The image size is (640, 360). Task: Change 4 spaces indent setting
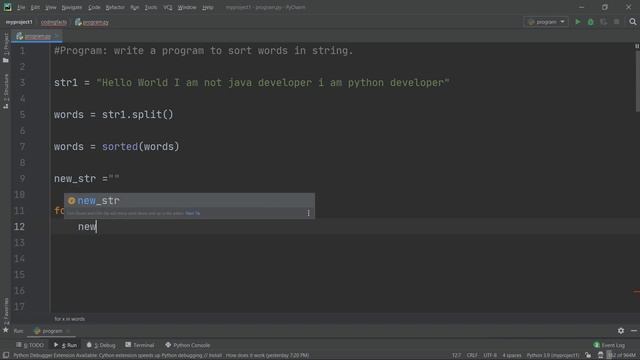pyautogui.click(x=511, y=356)
